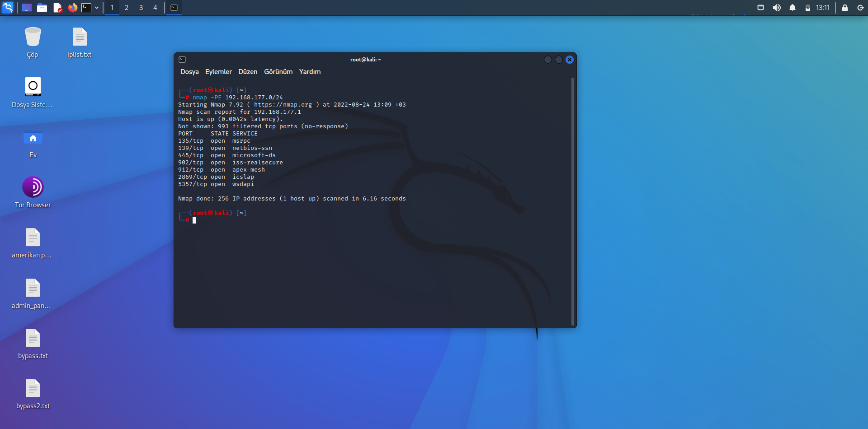Click the terminal window title bar icon
Viewport: 868px width, 429px height.
point(182,60)
